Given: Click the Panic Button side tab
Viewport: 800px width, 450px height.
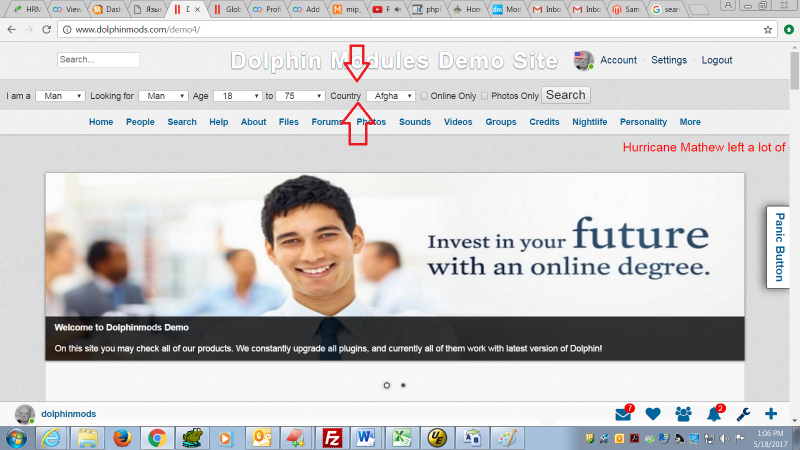Looking at the screenshot, I should (x=779, y=247).
